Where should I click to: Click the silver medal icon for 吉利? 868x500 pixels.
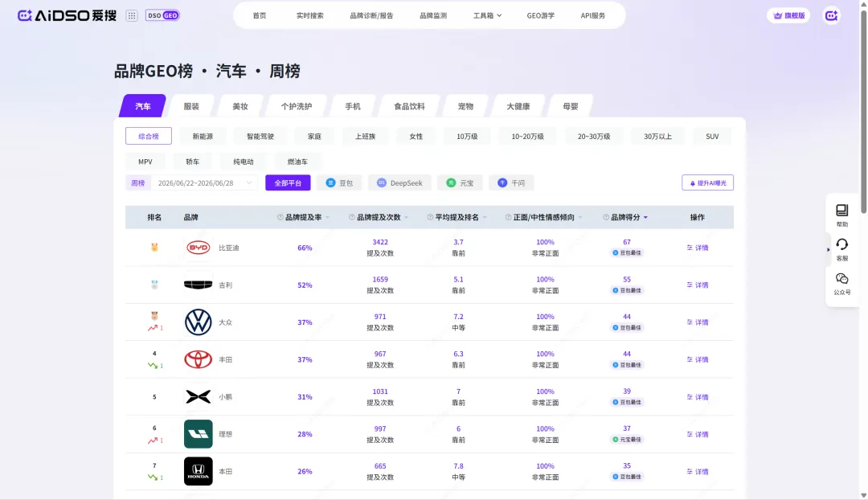tap(154, 285)
